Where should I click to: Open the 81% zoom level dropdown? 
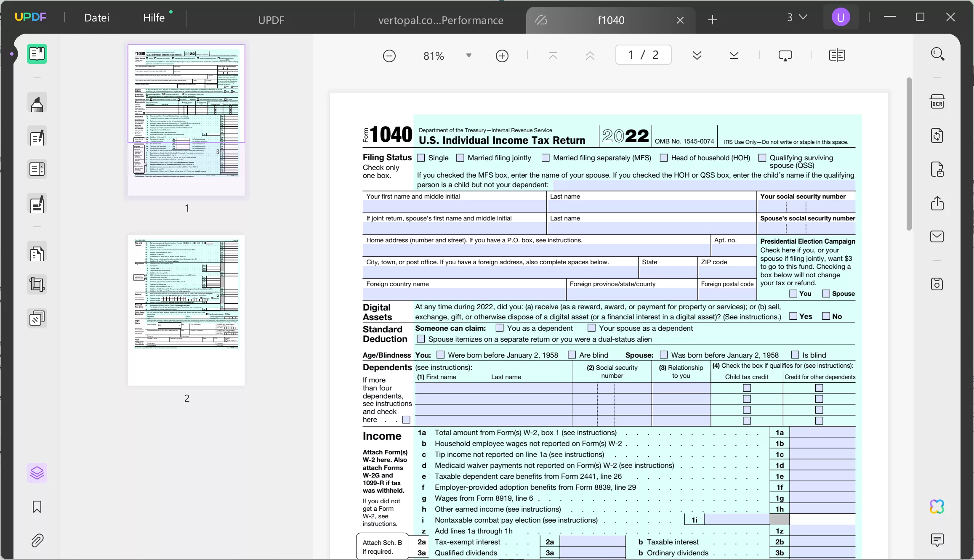coord(468,55)
